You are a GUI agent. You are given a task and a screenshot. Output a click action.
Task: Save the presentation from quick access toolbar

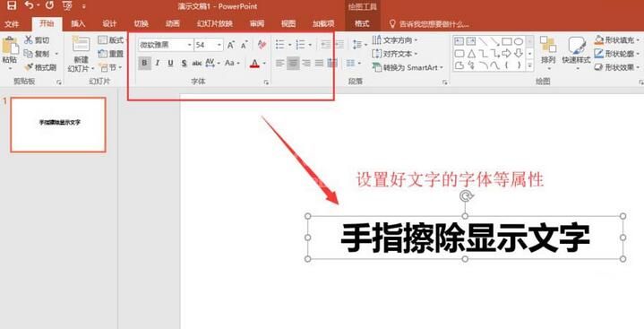click(x=12, y=5)
